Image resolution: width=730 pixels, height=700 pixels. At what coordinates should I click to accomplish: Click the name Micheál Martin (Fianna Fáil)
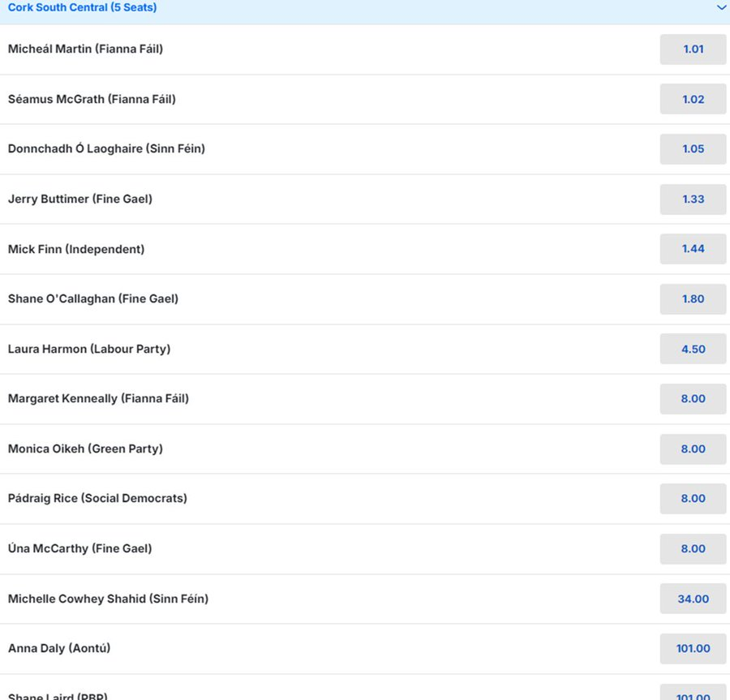pos(85,49)
